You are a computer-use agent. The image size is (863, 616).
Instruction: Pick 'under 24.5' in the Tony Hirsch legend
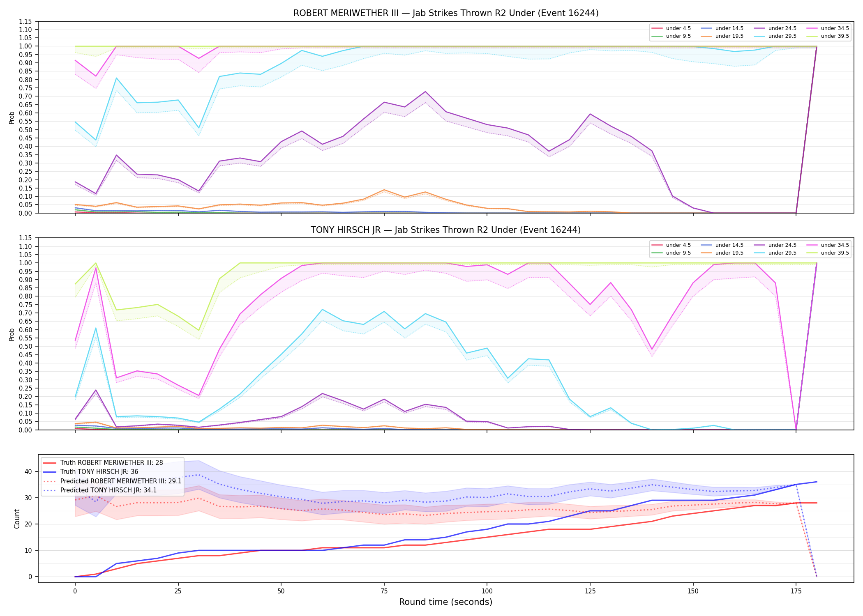click(775, 245)
